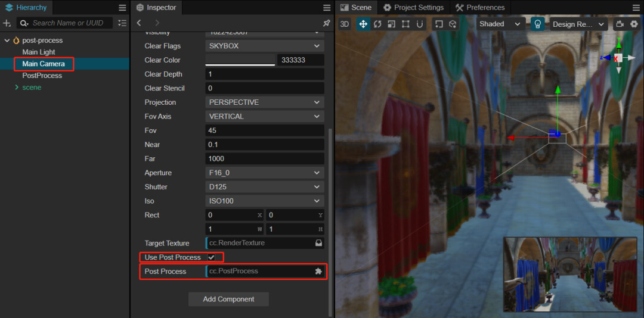
Task: Toggle scene lighting bulb icon
Action: point(537,24)
